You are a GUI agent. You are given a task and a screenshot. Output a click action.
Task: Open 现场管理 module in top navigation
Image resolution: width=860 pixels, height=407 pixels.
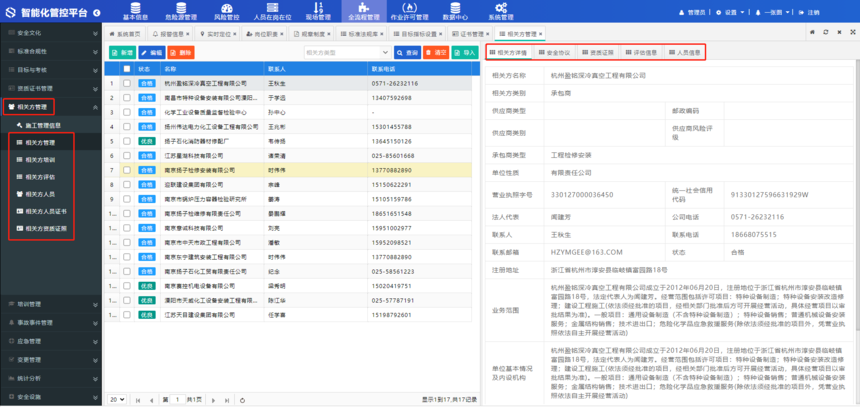tap(318, 10)
